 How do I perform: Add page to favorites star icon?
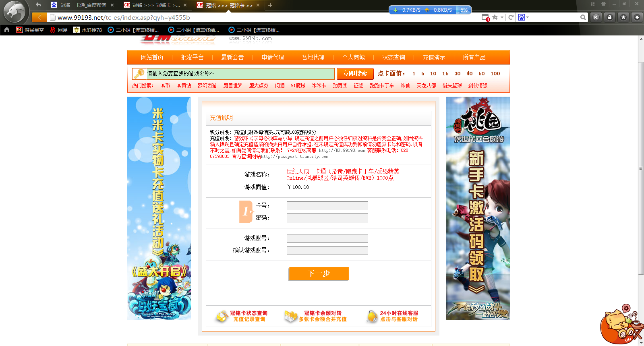495,17
